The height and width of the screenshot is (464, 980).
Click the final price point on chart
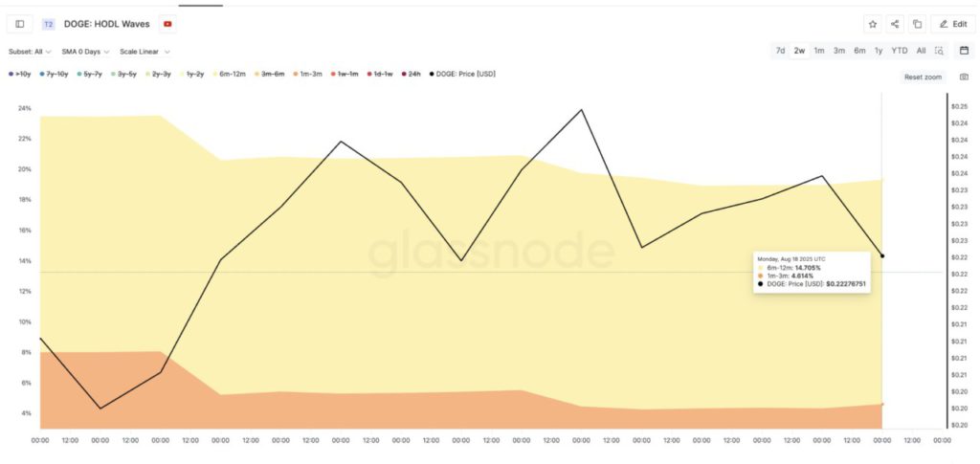click(x=881, y=255)
